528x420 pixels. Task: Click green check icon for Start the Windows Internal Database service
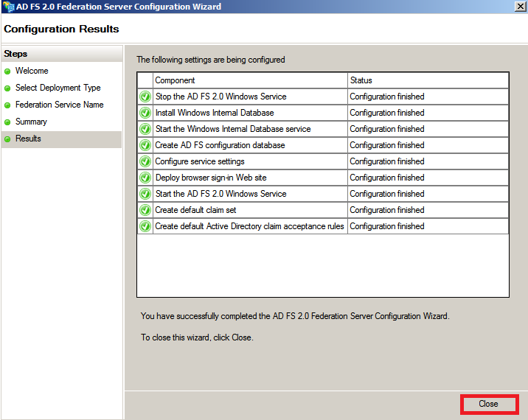[145, 129]
